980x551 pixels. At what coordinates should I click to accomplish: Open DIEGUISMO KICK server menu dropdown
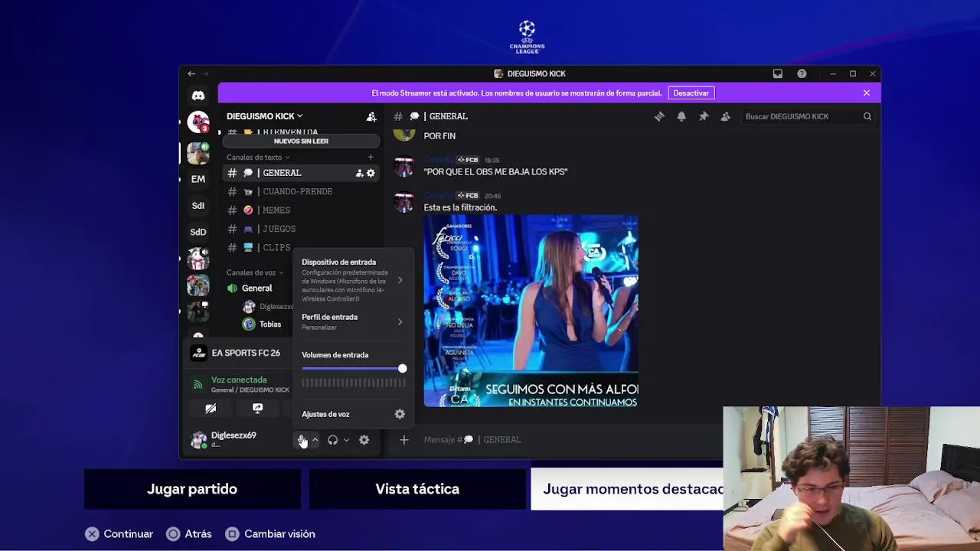click(x=264, y=116)
